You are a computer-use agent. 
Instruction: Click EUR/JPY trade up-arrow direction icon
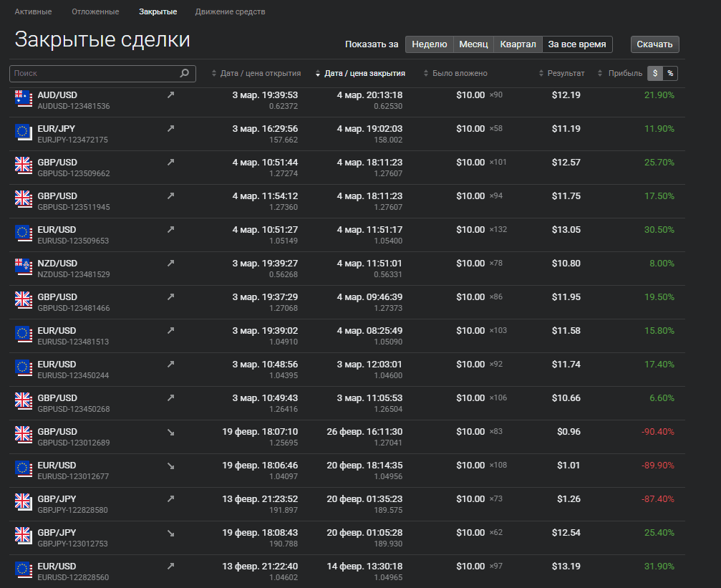click(x=170, y=129)
